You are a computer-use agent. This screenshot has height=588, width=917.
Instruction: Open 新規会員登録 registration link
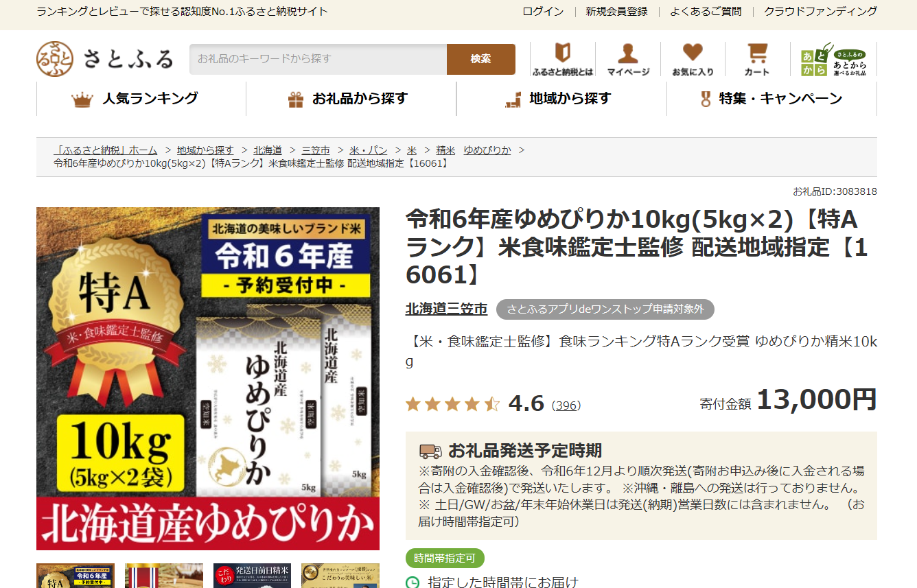click(x=616, y=12)
